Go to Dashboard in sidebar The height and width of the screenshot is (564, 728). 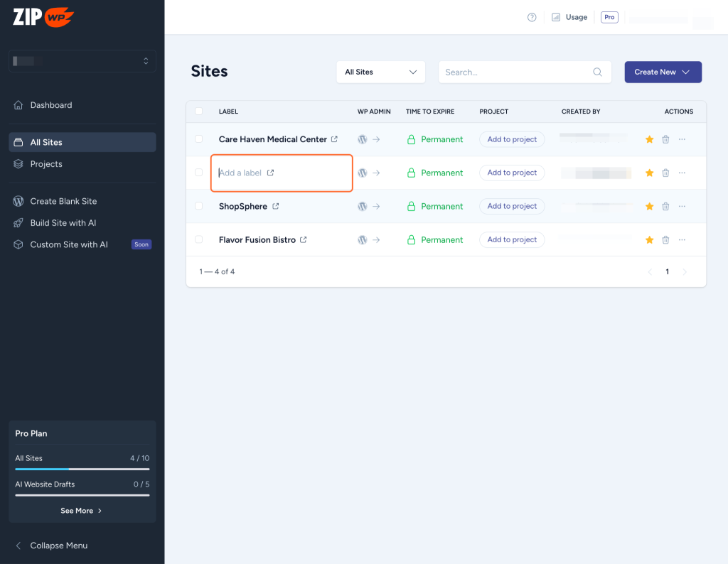(x=50, y=105)
